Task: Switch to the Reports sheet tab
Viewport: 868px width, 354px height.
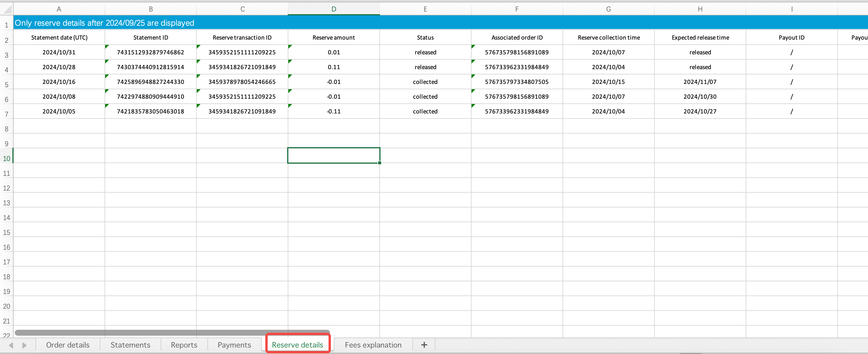Action: click(x=184, y=345)
